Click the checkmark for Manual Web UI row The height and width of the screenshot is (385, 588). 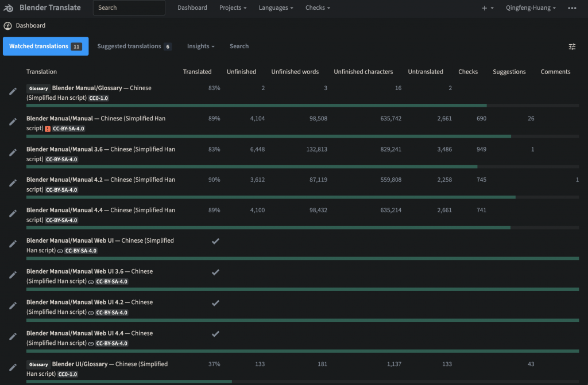click(215, 241)
